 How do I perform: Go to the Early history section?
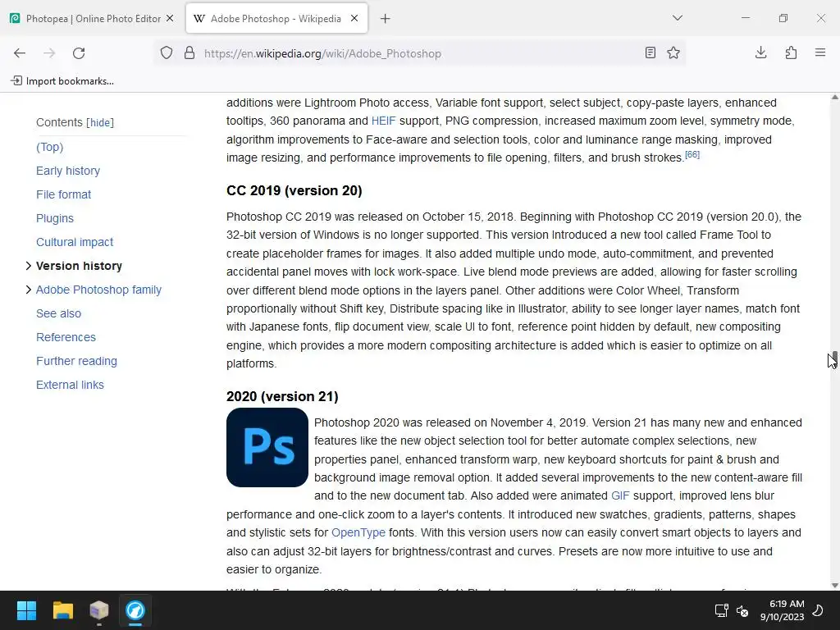[68, 171]
